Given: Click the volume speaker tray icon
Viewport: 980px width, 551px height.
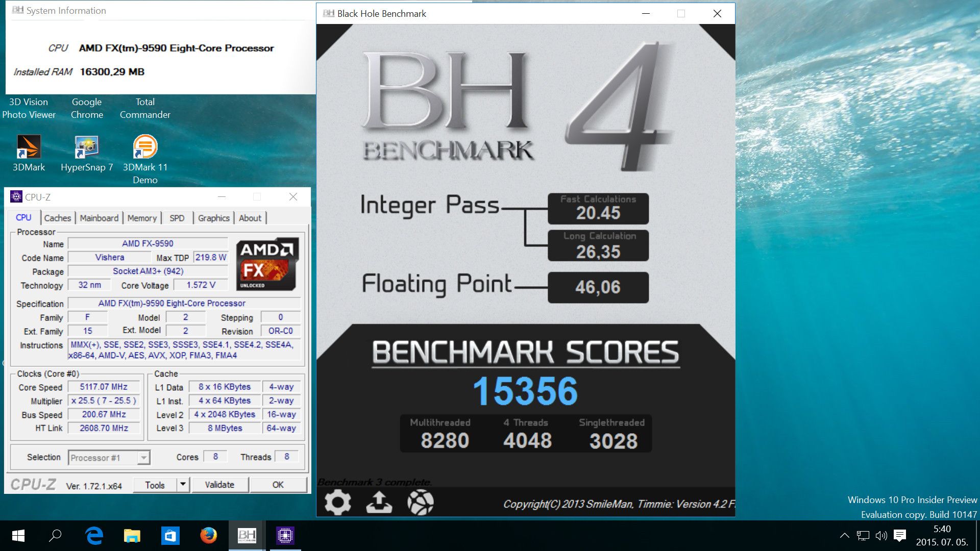Looking at the screenshot, I should point(881,536).
